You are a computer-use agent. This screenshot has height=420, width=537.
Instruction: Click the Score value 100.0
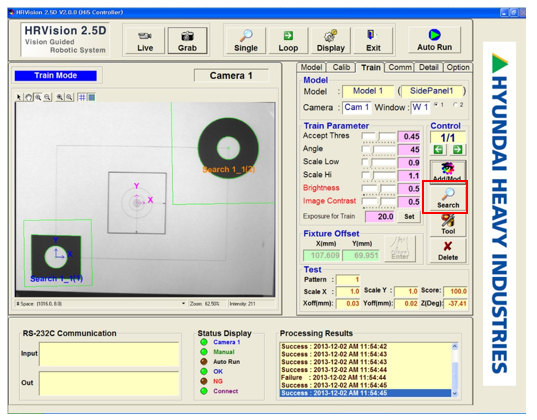click(455, 292)
